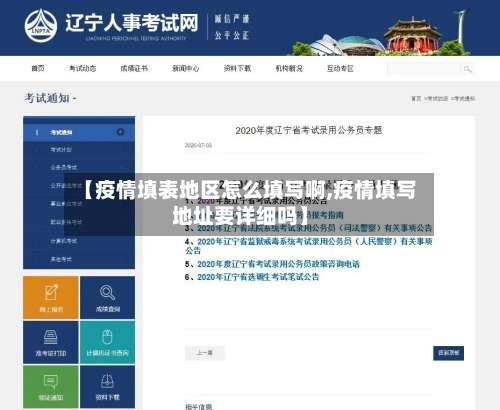The width and height of the screenshot is (500, 410).
Task: Click 首页 in the breadcrumb trail
Action: tap(416, 98)
